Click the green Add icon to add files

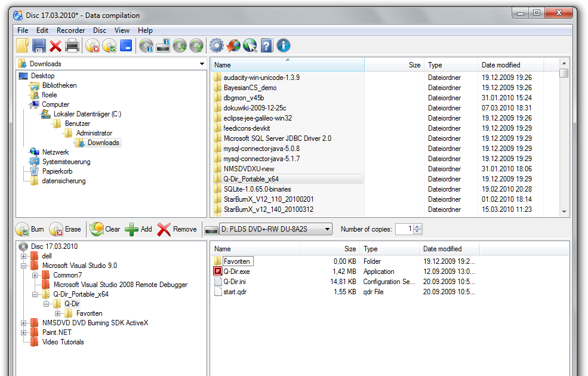[132, 229]
